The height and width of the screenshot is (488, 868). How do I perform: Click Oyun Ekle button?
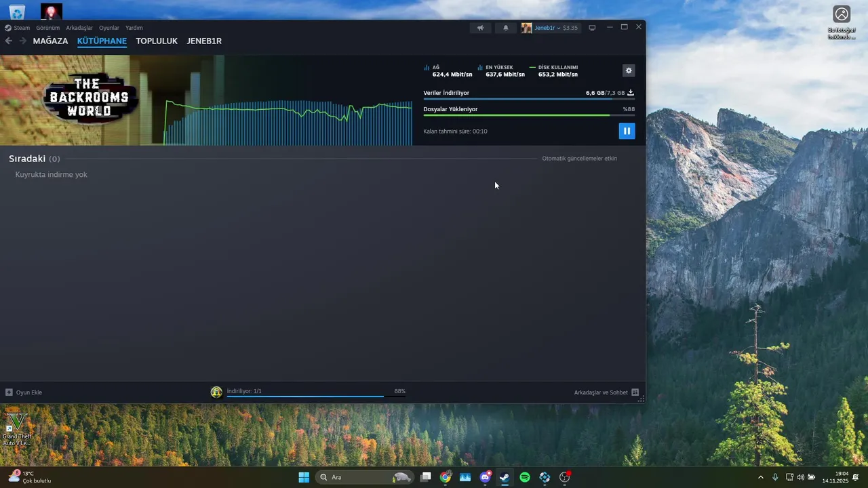tap(24, 392)
